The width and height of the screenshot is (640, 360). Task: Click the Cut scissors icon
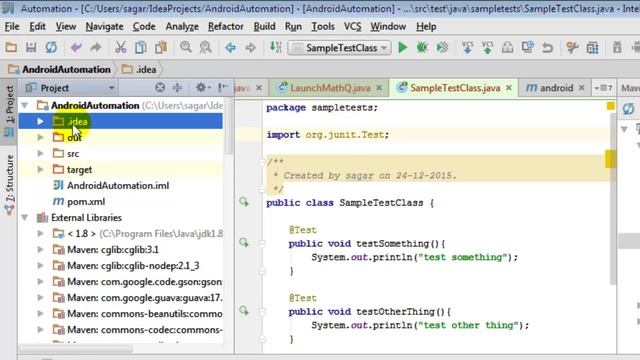pos(120,48)
